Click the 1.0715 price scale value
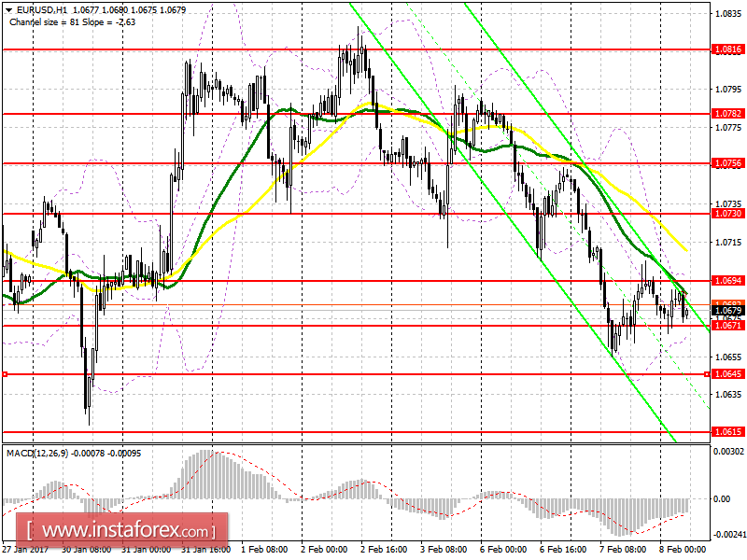 [728, 243]
